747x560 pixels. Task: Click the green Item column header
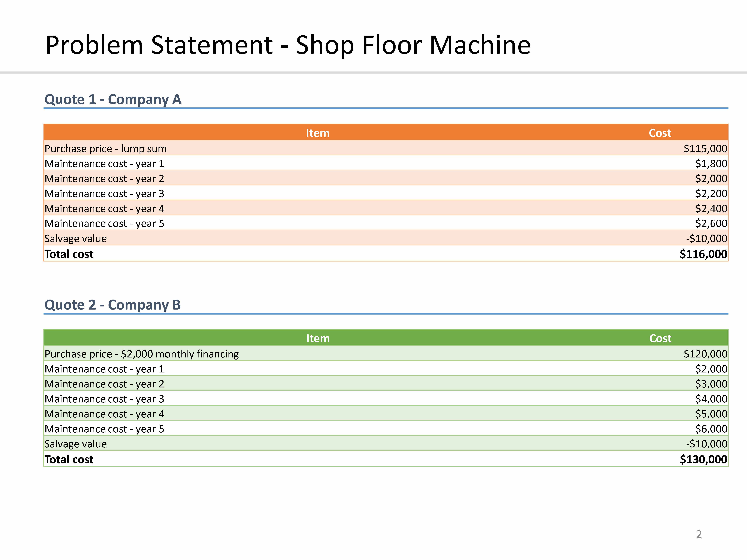pyautogui.click(x=318, y=338)
